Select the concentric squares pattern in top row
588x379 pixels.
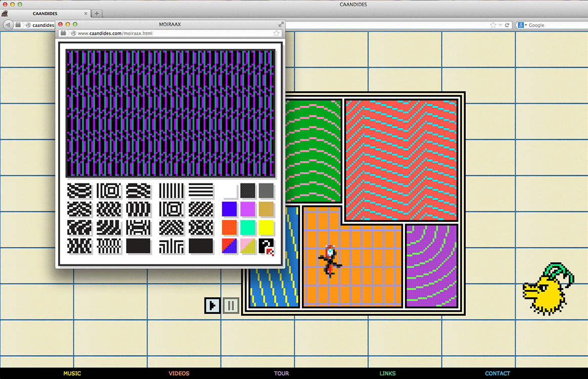coord(109,191)
